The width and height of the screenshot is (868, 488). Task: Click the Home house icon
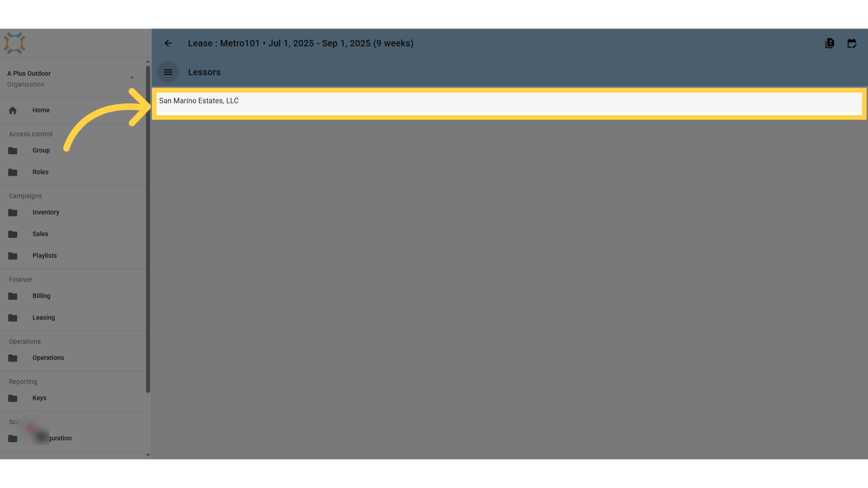13,110
